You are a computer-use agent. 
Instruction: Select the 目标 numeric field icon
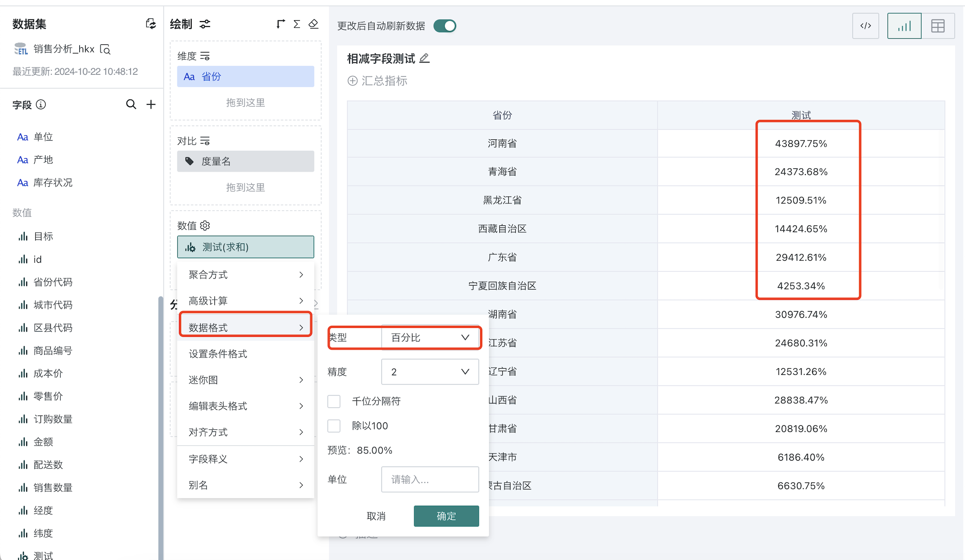click(x=23, y=236)
